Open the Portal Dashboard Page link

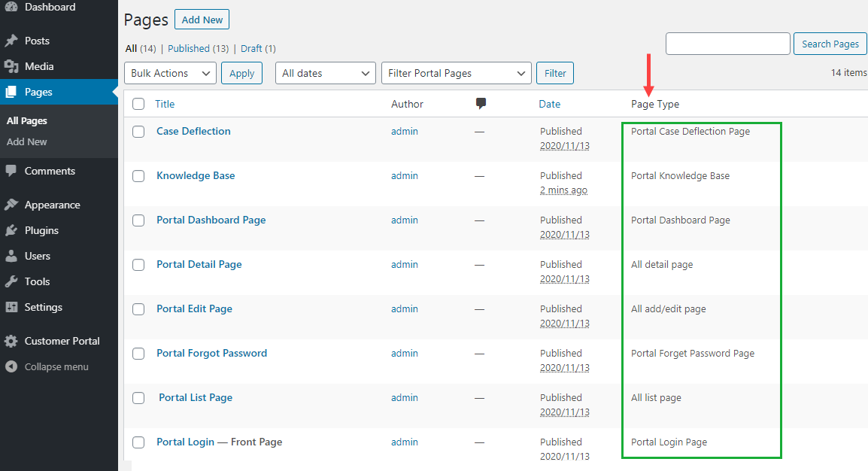[x=211, y=220]
